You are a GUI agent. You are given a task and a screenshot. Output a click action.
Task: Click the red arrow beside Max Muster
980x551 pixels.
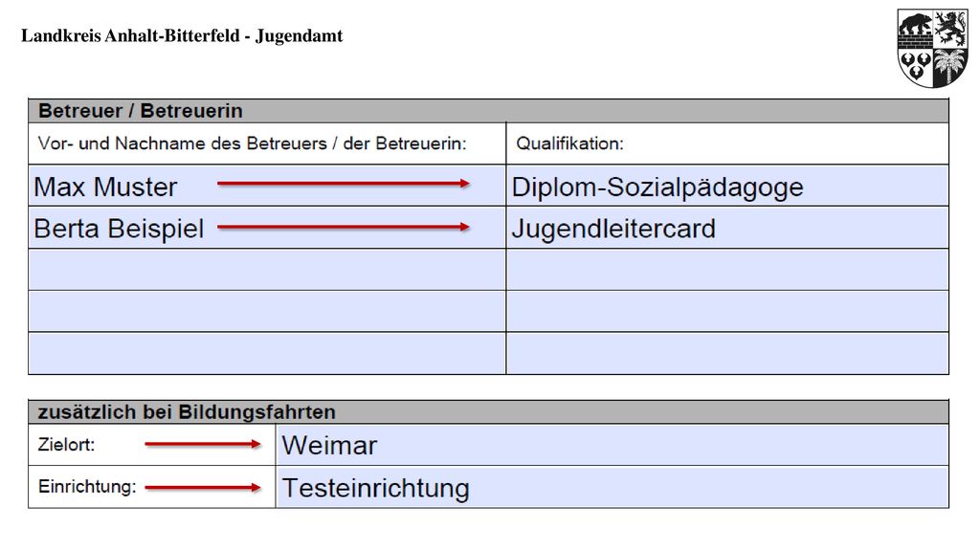pos(344,183)
